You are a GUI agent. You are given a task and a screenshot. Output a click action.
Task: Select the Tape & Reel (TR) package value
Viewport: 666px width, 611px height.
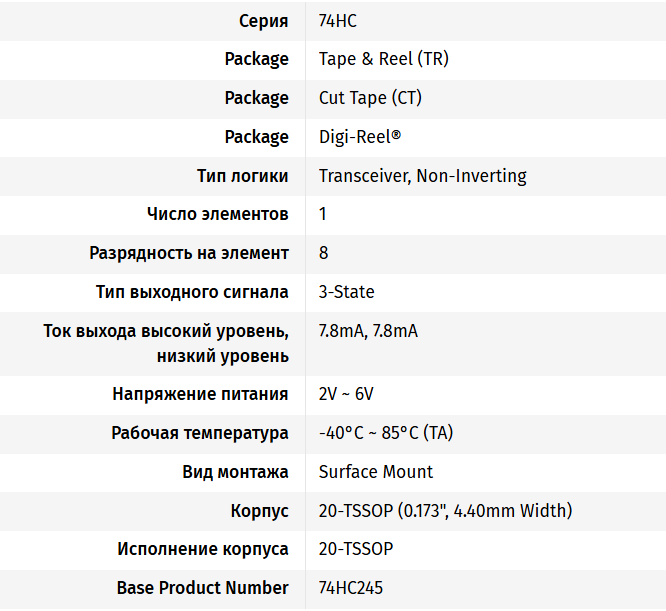click(x=384, y=59)
